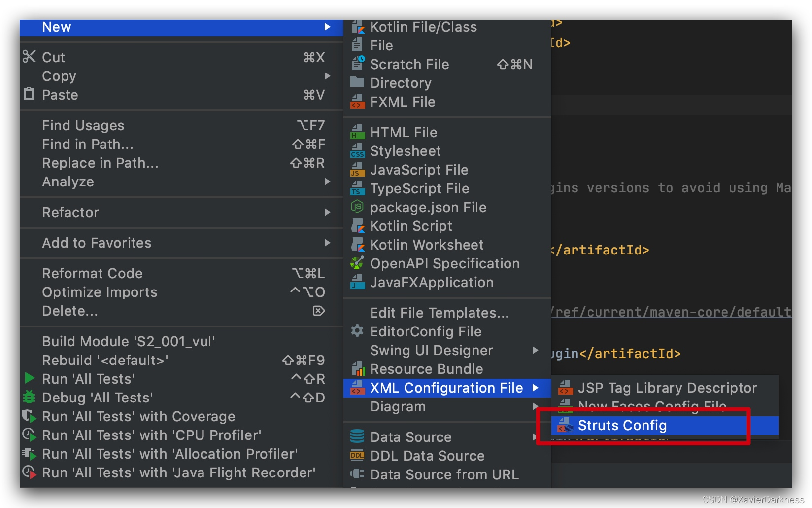Choose Build Module 'S2_001_vul'
This screenshot has width=812, height=508.
181,341
